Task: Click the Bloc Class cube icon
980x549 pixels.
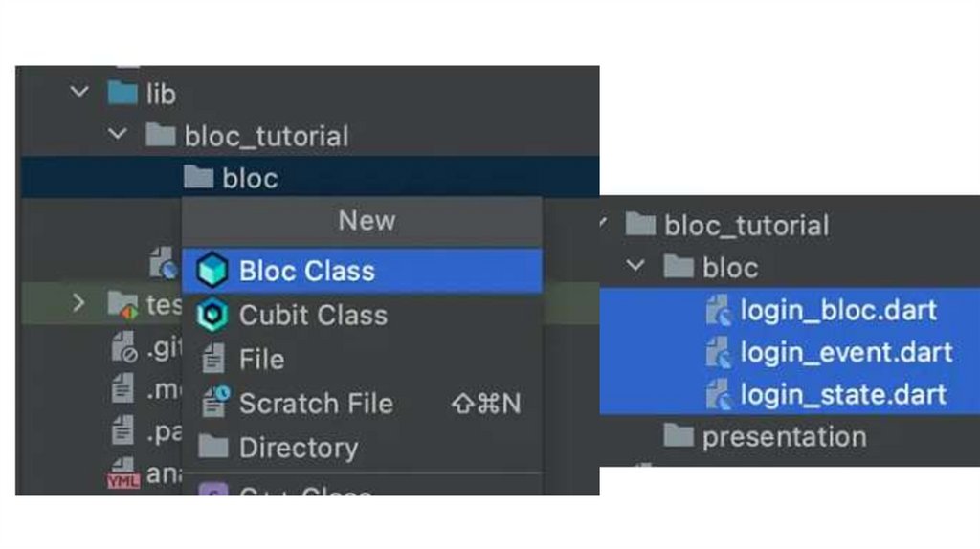Action: [x=212, y=272]
